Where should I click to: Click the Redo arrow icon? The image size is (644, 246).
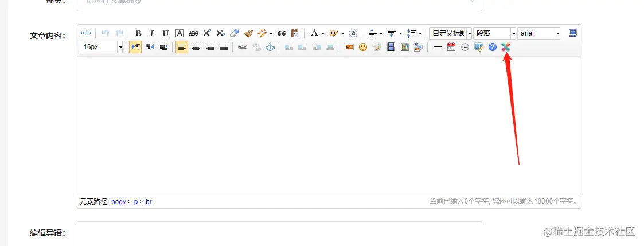point(119,33)
